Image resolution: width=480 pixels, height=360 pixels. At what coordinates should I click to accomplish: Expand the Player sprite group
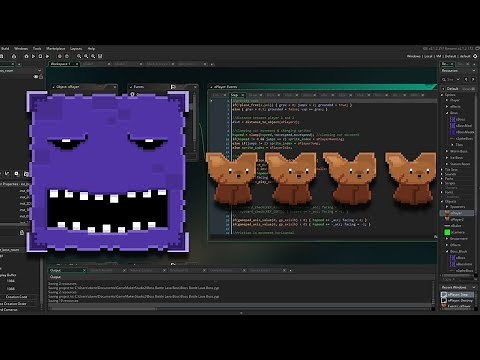(x=447, y=100)
